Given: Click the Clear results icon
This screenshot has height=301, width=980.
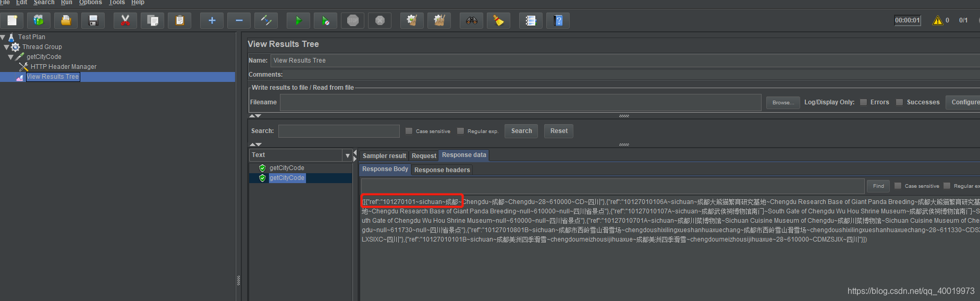Looking at the screenshot, I should tap(412, 20).
